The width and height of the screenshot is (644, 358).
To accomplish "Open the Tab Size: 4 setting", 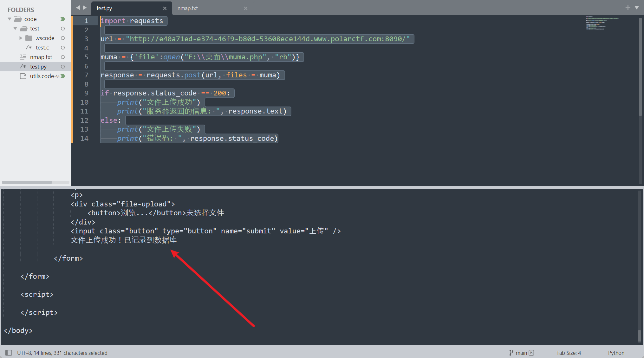I will point(569,353).
